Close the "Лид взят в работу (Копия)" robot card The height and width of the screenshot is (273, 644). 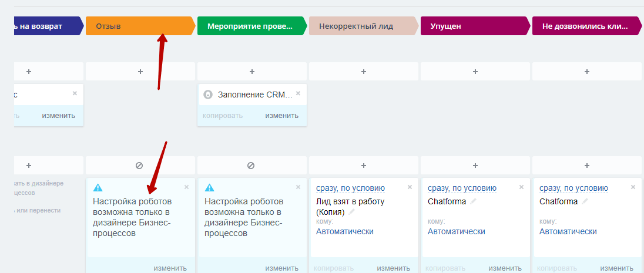[x=410, y=187]
